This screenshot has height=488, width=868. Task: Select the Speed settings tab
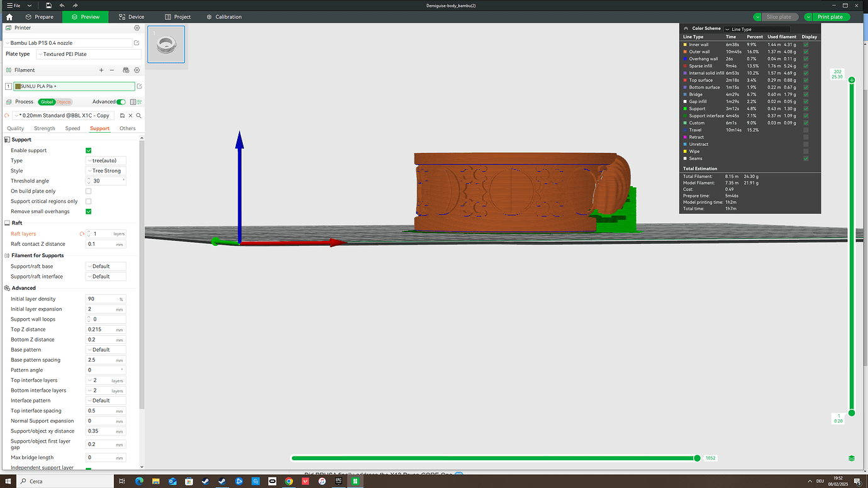tap(73, 128)
